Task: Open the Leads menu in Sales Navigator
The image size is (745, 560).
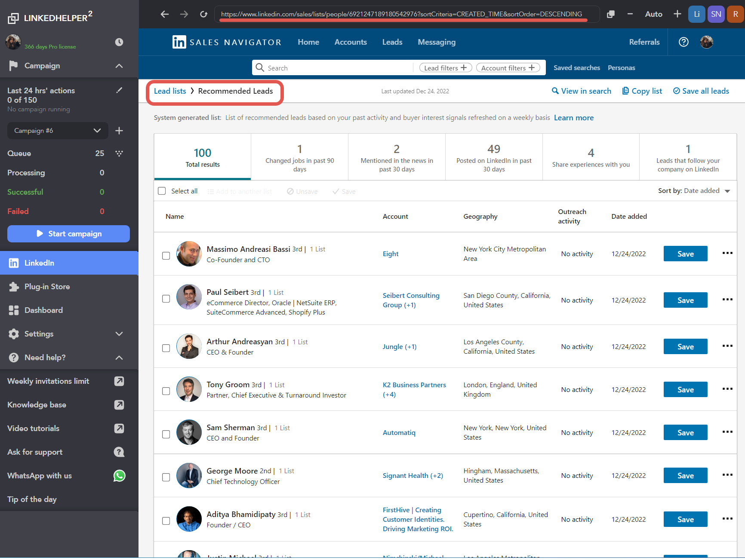Action: click(x=392, y=42)
